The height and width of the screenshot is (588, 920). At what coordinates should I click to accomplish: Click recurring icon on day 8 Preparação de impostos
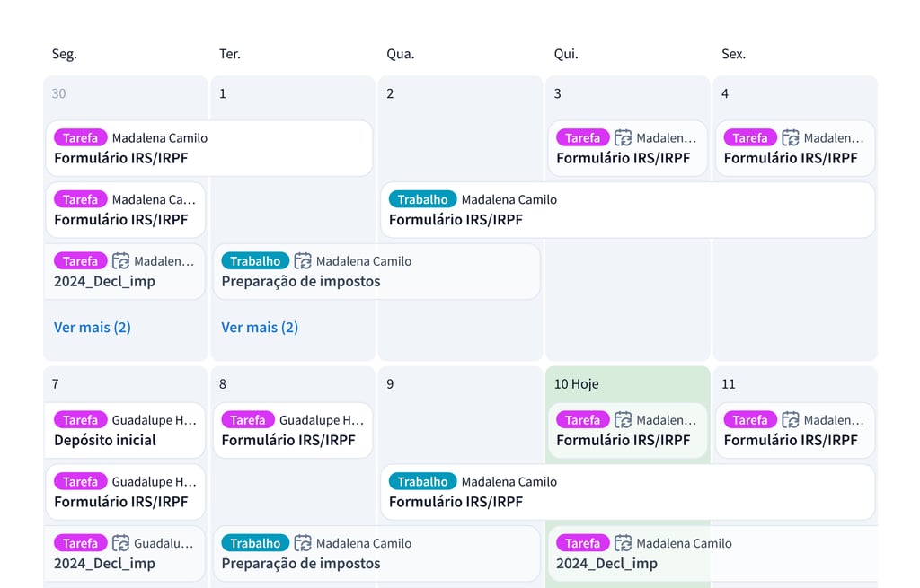click(303, 543)
